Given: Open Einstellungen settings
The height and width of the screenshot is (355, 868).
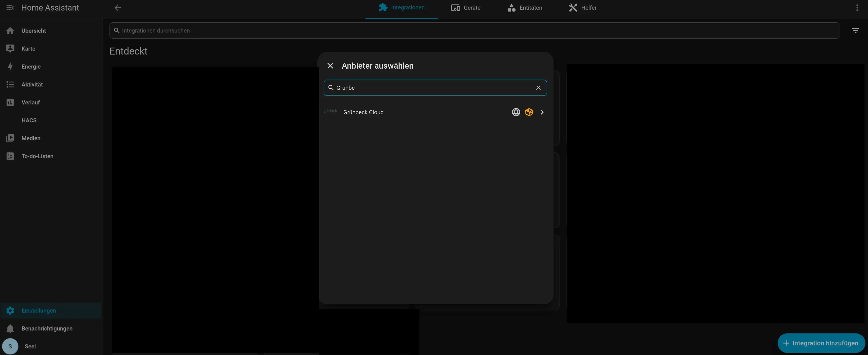Looking at the screenshot, I should point(51,310).
